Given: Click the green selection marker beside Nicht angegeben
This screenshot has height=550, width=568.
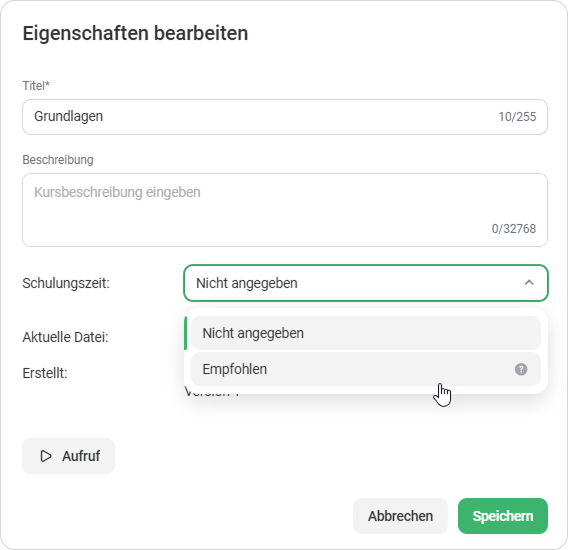Looking at the screenshot, I should [x=185, y=333].
